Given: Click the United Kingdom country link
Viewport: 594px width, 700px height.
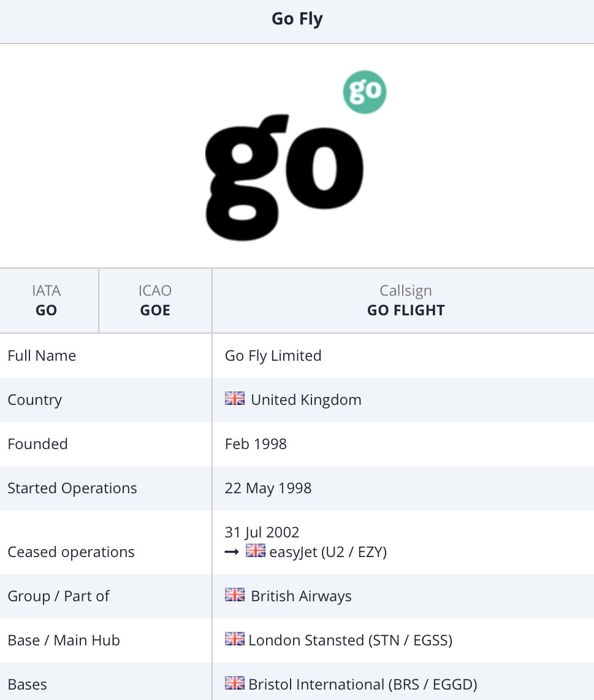Looking at the screenshot, I should point(306,399).
